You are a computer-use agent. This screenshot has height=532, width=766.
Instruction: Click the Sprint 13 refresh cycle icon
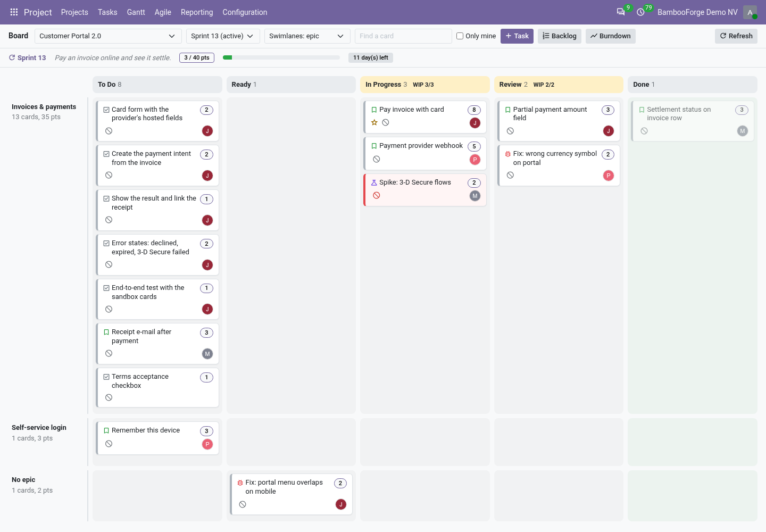(12, 57)
